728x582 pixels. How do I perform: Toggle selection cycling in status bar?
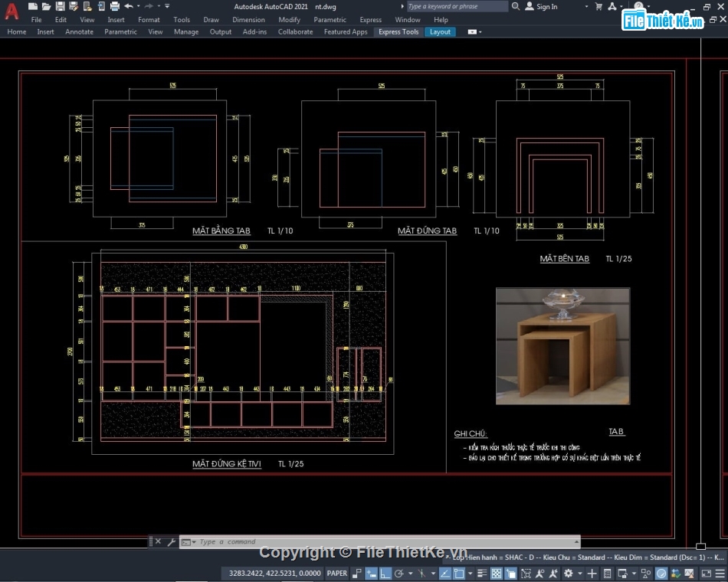pos(511,573)
